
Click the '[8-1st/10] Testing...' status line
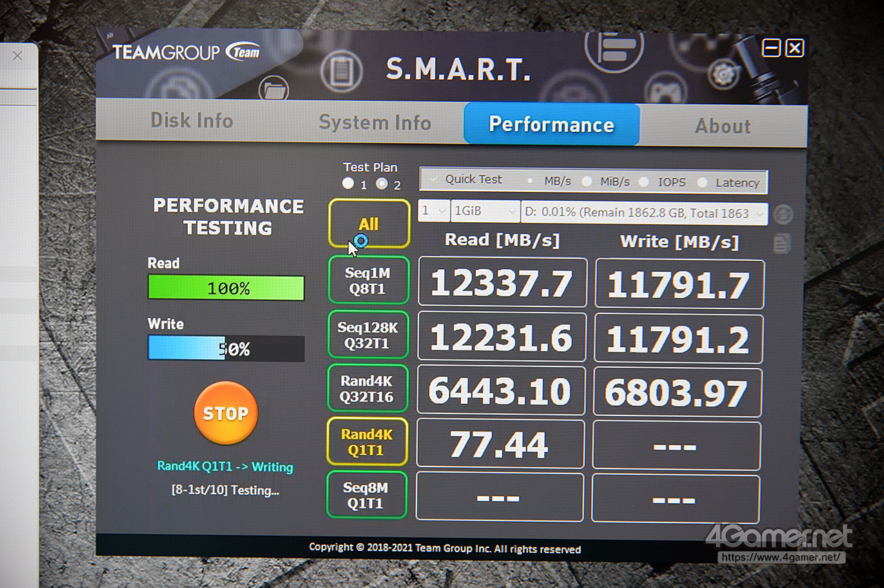pos(225,491)
